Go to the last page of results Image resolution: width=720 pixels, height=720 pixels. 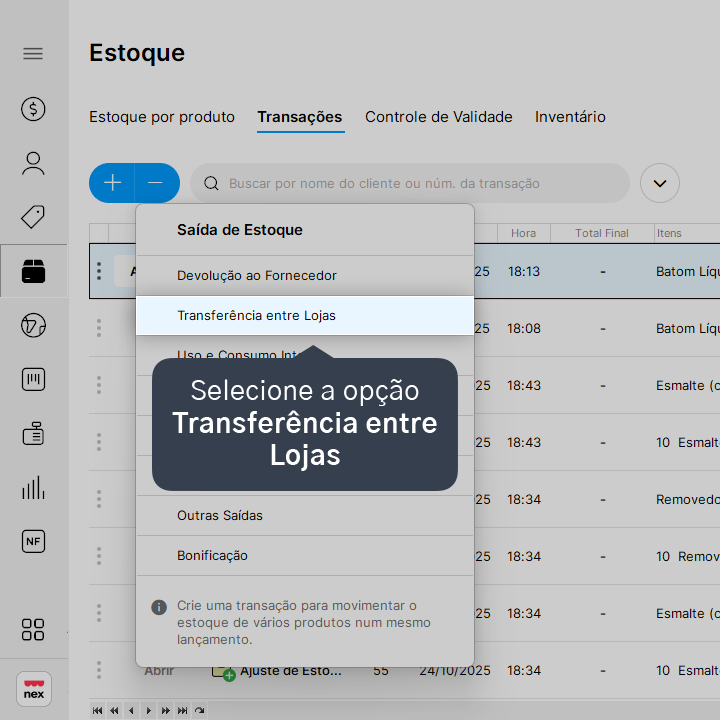point(182,711)
